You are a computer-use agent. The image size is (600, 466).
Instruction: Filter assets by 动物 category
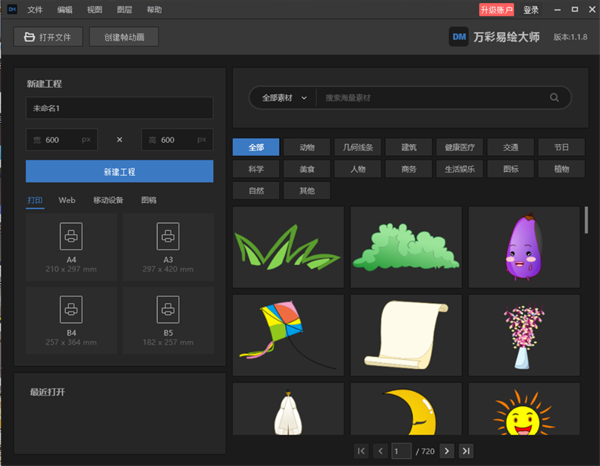pos(306,147)
